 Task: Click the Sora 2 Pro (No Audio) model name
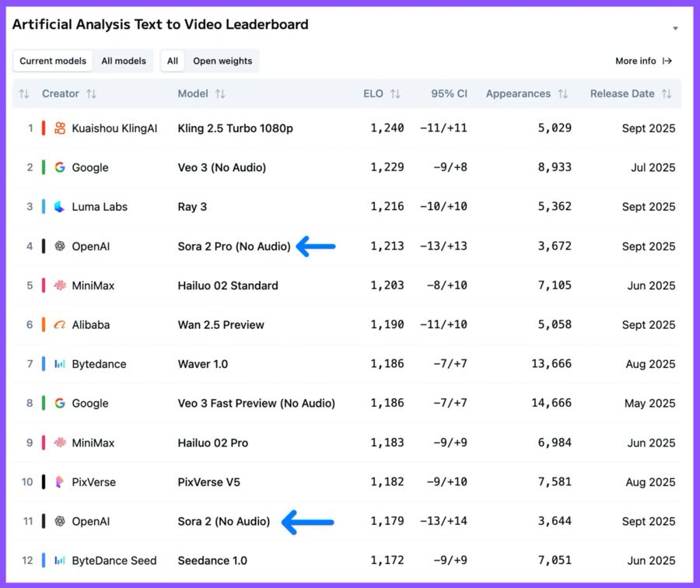234,247
